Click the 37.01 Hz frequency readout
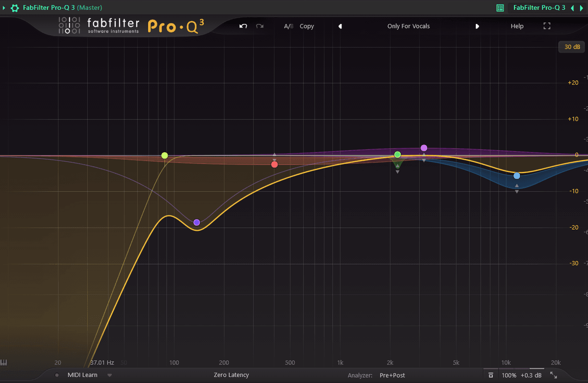The image size is (588, 383). click(x=102, y=363)
